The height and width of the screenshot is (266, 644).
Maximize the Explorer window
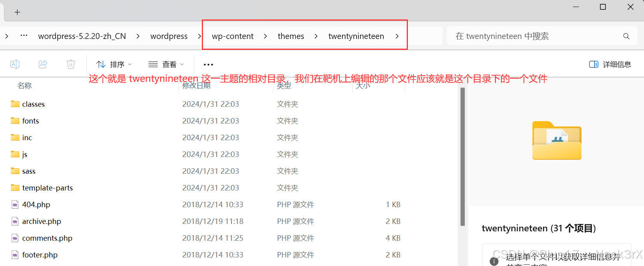tap(603, 7)
